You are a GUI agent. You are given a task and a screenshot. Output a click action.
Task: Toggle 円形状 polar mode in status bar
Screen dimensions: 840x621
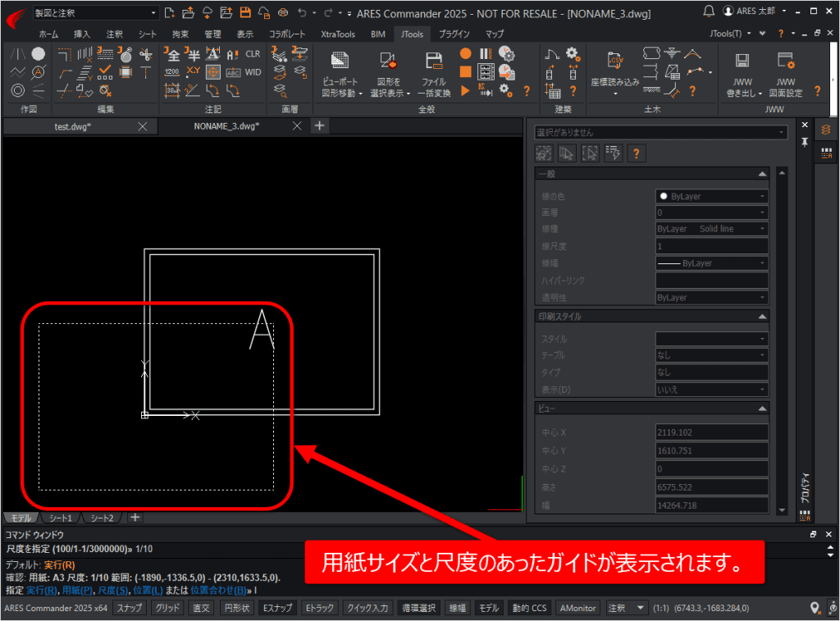[237, 608]
